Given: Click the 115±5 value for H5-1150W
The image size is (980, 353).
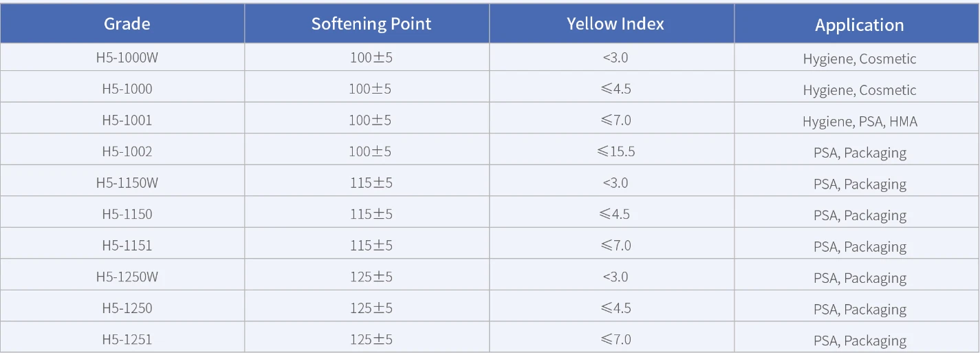Looking at the screenshot, I should click(x=371, y=182).
